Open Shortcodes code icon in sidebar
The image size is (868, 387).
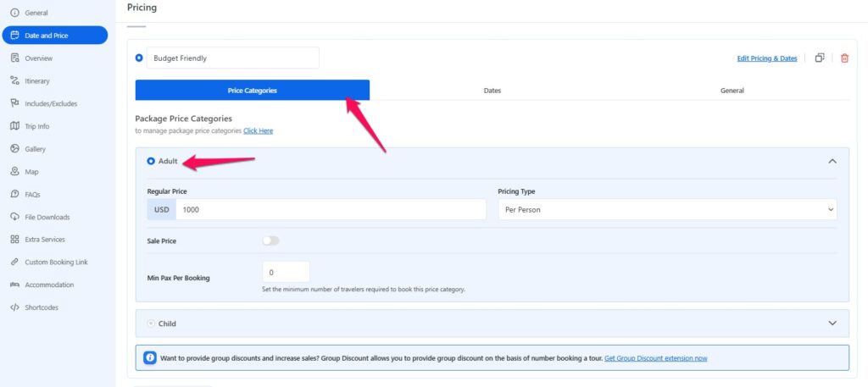click(x=14, y=307)
